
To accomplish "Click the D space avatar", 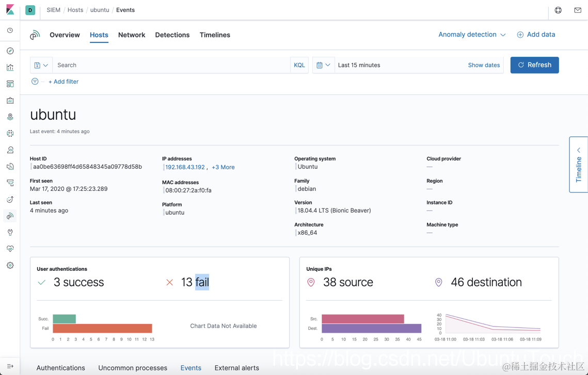I will (30, 10).
